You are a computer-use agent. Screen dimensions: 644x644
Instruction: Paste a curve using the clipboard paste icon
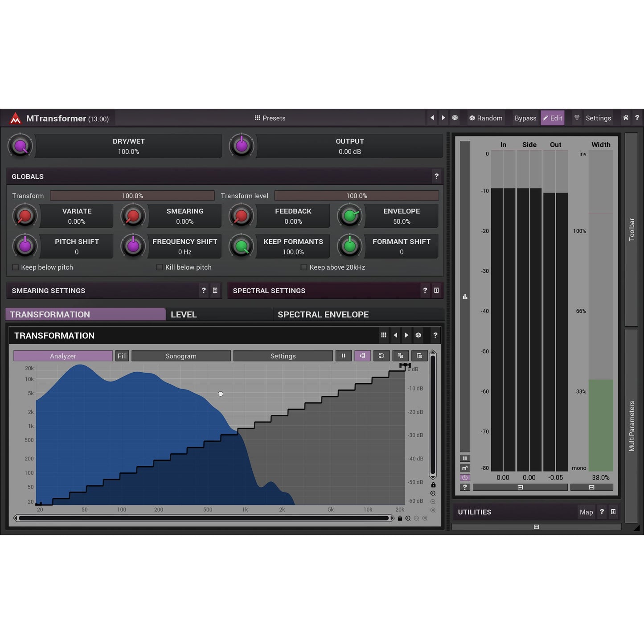[x=419, y=356]
